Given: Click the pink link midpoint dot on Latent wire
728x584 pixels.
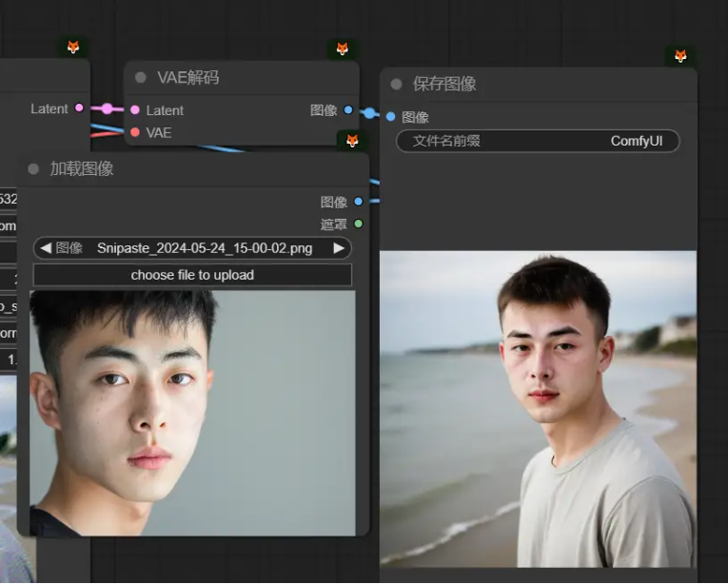Looking at the screenshot, I should (x=108, y=108).
